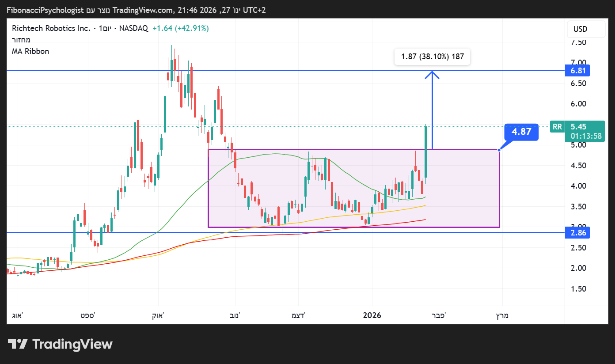Image resolution: width=615 pixels, height=364 pixels.
Task: Select the MA Ribbon indicator label
Action: [x=30, y=51]
